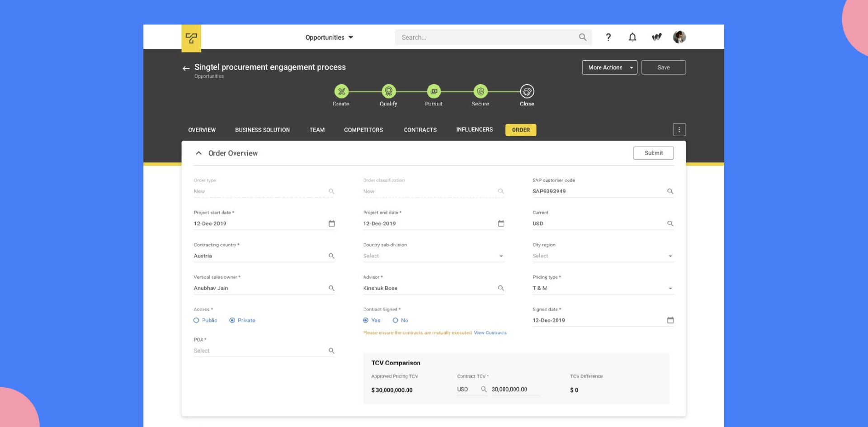Click the wings logo icon near avatar
The height and width of the screenshot is (427, 868).
click(x=656, y=37)
